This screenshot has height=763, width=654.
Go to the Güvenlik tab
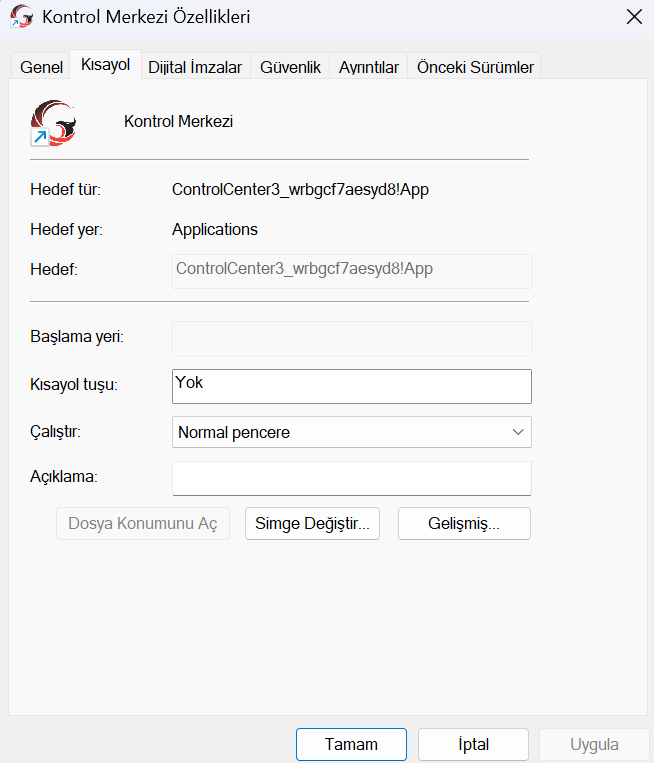click(290, 67)
